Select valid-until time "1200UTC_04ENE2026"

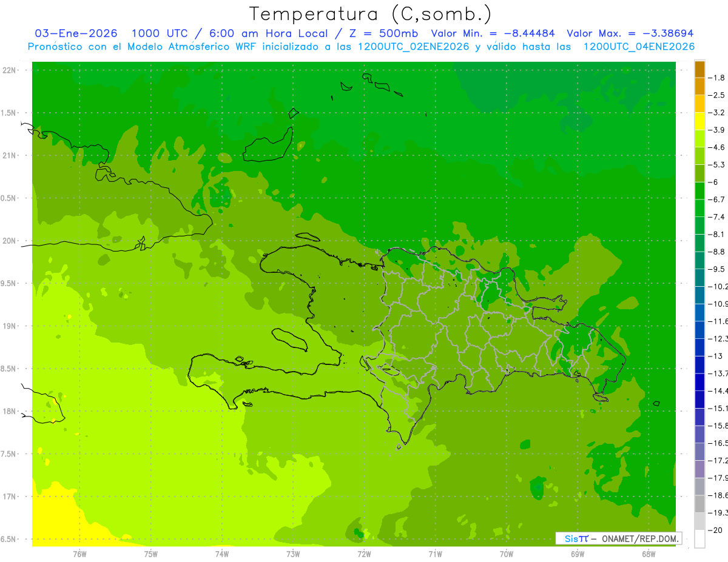pos(638,47)
